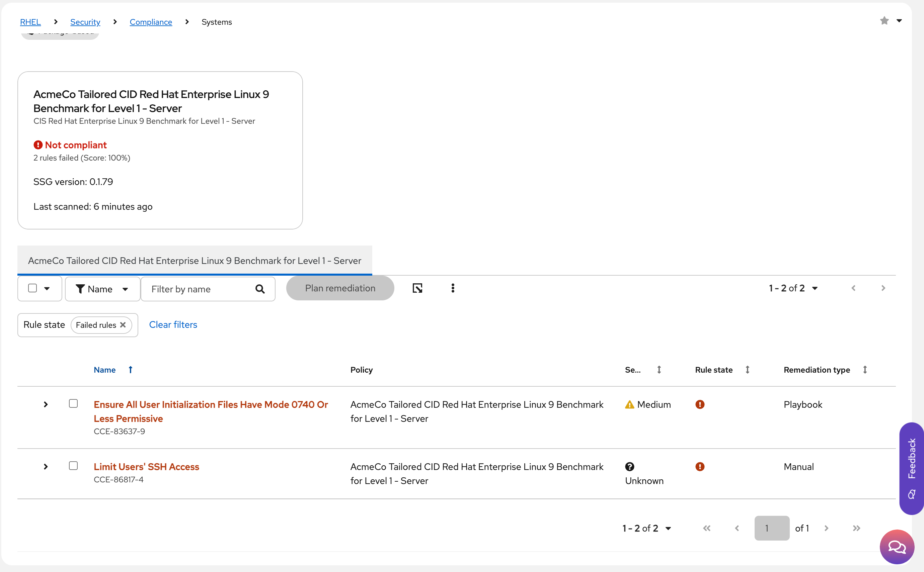Open the Name filter type dropdown

(102, 289)
